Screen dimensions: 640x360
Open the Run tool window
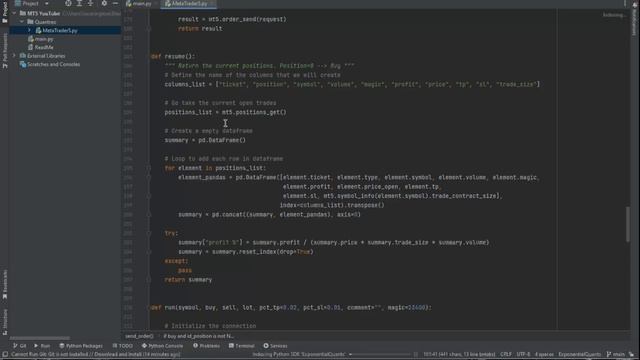(42, 346)
